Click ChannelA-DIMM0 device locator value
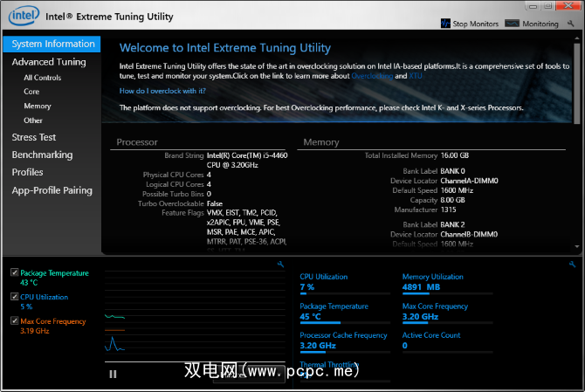 pyautogui.click(x=469, y=181)
